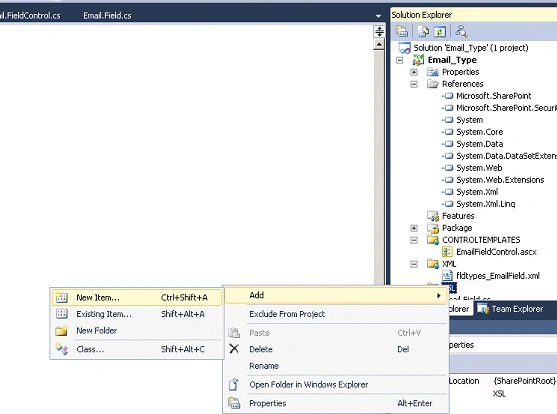Click the XSL property value
This screenshot has height=414, width=557.
pos(499,394)
